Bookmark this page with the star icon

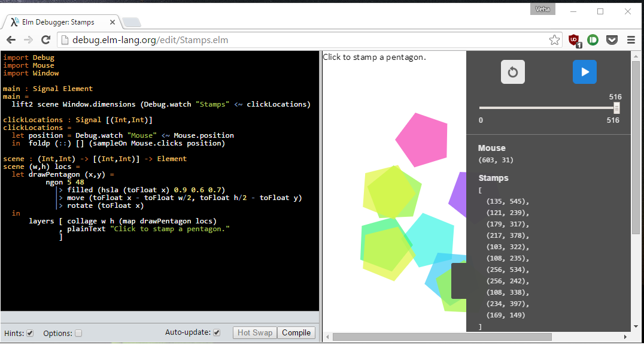pos(554,40)
